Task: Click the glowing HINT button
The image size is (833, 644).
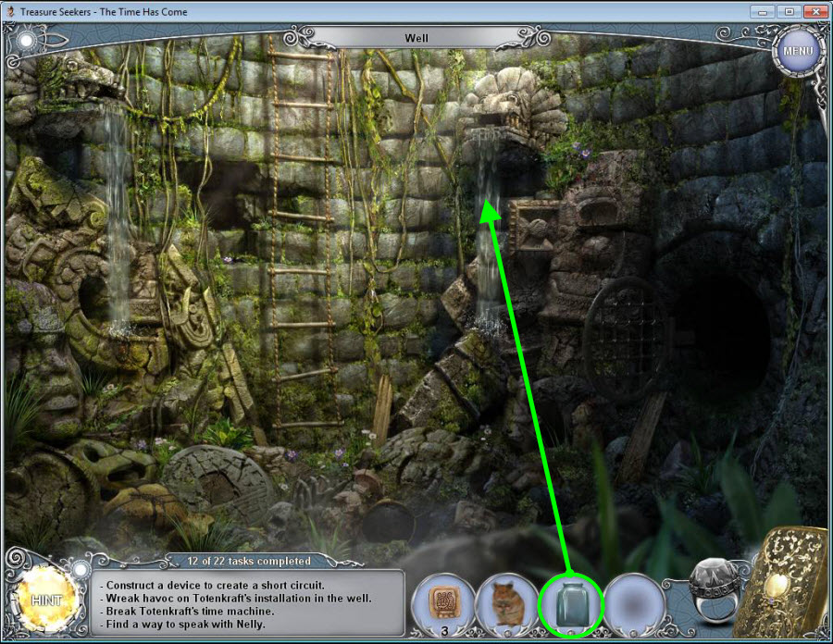Action: click(x=44, y=600)
